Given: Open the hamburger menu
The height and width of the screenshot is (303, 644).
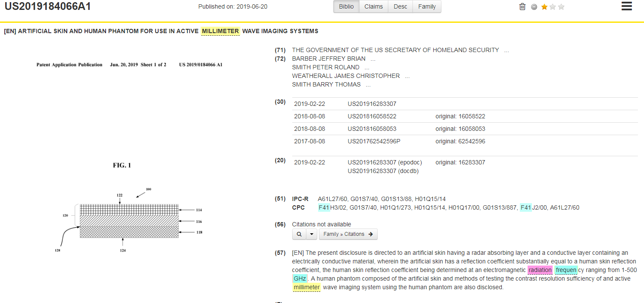Looking at the screenshot, I should (627, 6).
